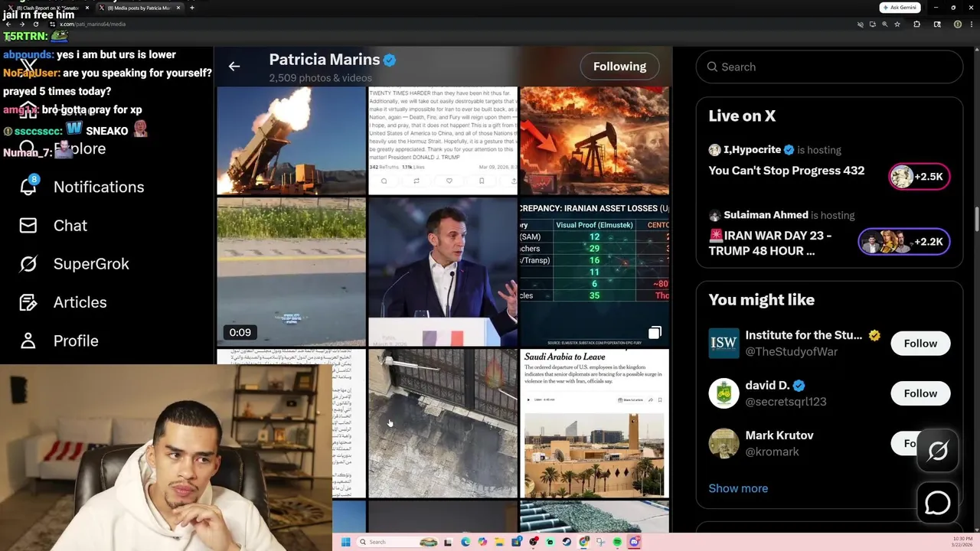Image resolution: width=980 pixels, height=551 pixels.
Task: Bookmark this page with star icon
Action: click(897, 24)
